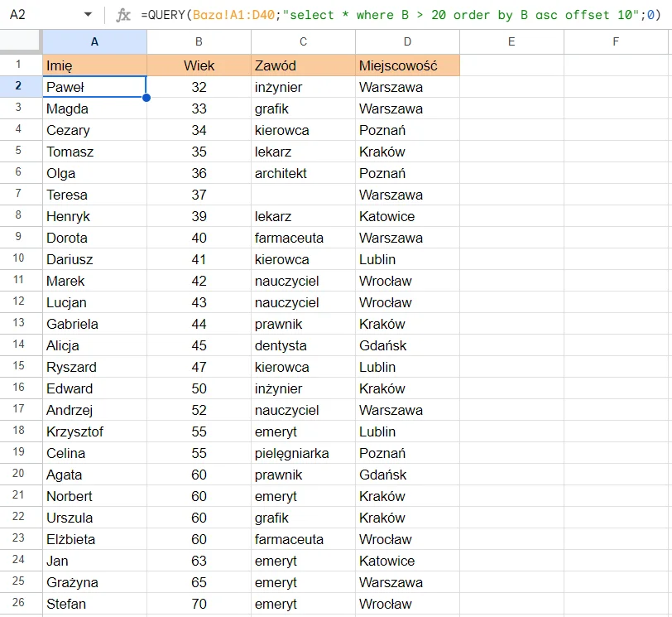The image size is (672, 617).
Task: Click the Imię header cell
Action: 94,65
